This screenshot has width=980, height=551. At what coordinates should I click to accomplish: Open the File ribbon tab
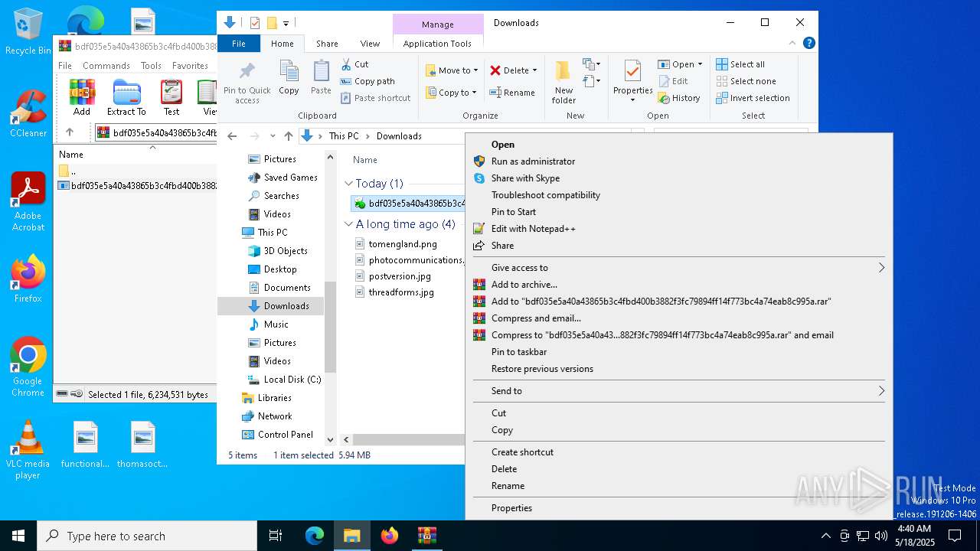coord(239,44)
